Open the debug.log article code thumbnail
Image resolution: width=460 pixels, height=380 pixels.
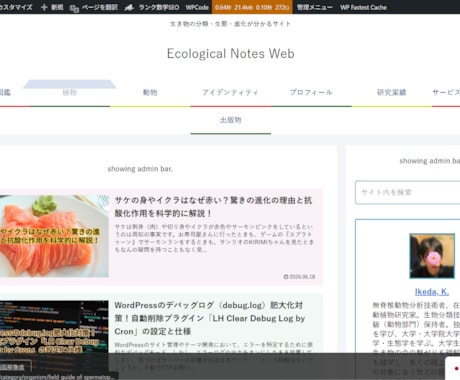54,337
